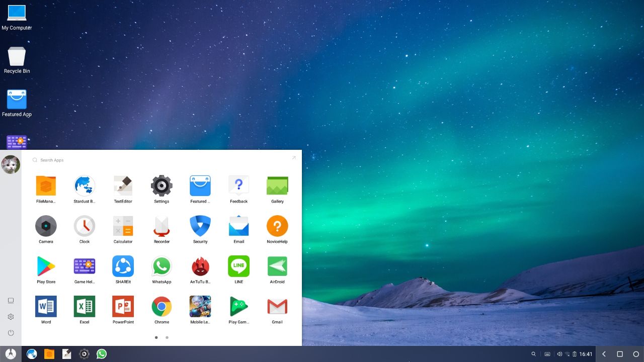Open power options in the left sidebar
This screenshot has height=362, width=644.
click(x=11, y=332)
